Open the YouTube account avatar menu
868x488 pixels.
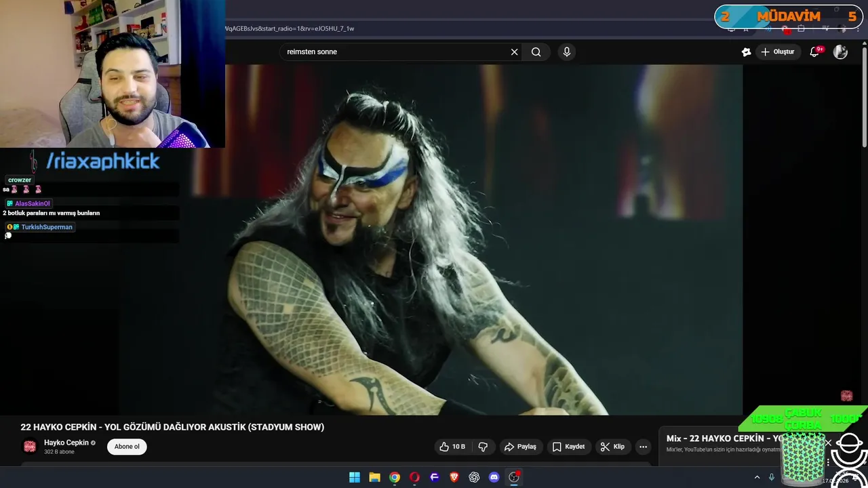(x=840, y=52)
